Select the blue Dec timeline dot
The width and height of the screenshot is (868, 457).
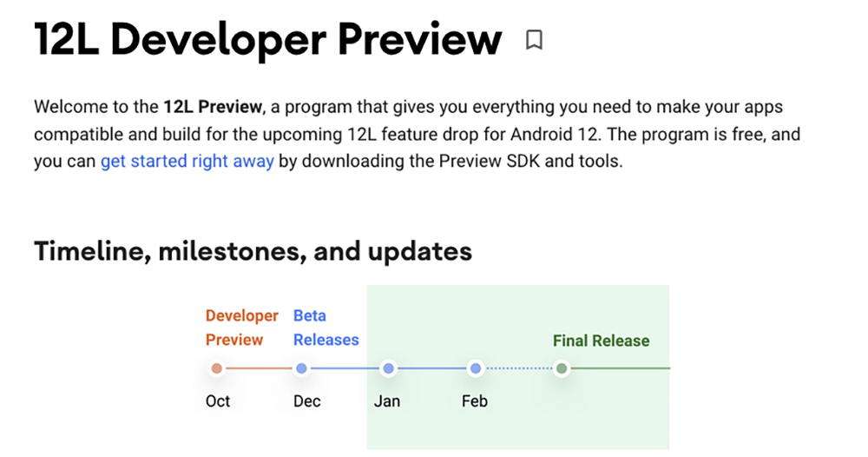301,368
